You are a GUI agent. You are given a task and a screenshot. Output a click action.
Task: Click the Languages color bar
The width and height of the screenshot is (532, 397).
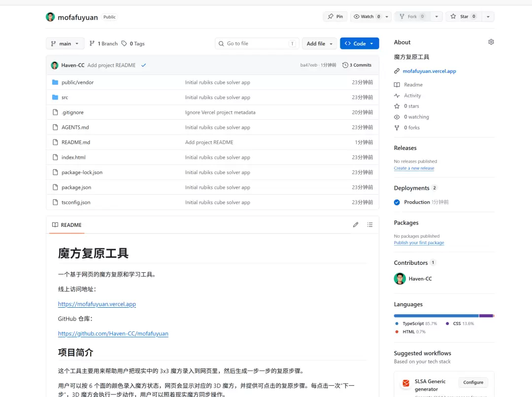(444, 316)
